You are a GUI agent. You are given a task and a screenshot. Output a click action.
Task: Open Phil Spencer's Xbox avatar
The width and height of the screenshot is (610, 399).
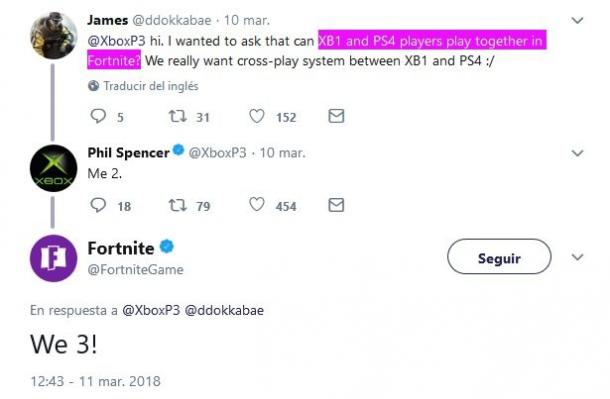(x=54, y=168)
